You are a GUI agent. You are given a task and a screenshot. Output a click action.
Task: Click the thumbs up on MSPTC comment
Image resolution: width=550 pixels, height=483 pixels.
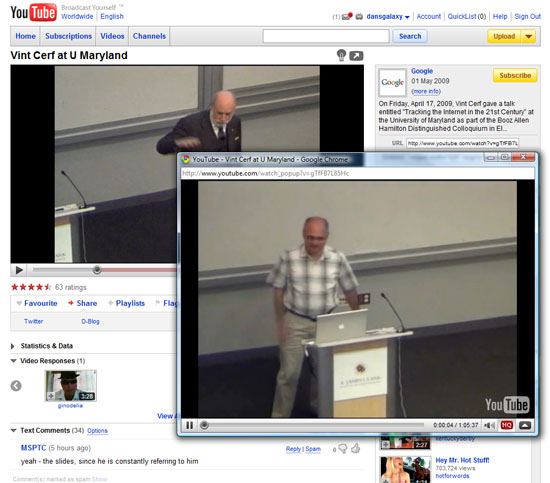(x=356, y=448)
